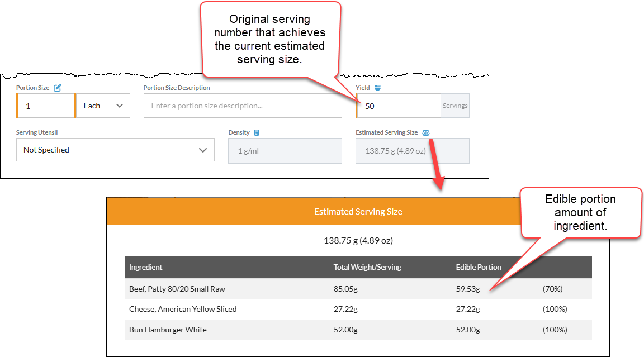The width and height of the screenshot is (644, 357).
Task: Click the Density field showing 1 g/ml
Action: coord(285,150)
